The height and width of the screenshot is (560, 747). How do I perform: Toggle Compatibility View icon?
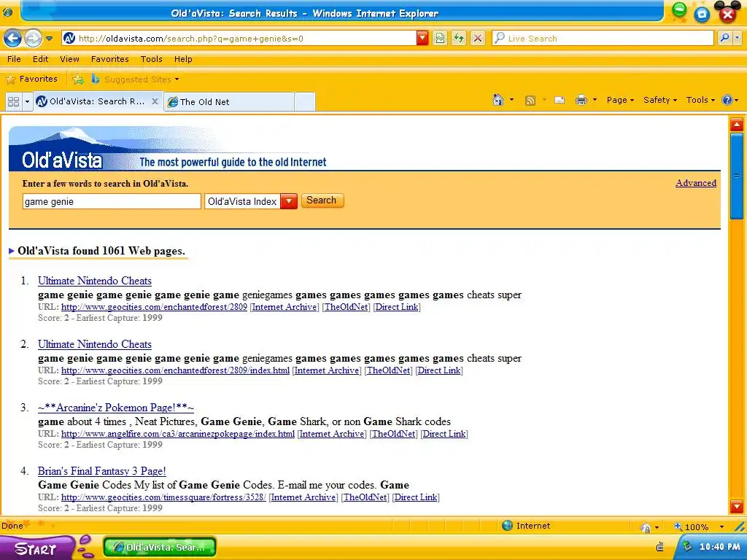pos(440,39)
